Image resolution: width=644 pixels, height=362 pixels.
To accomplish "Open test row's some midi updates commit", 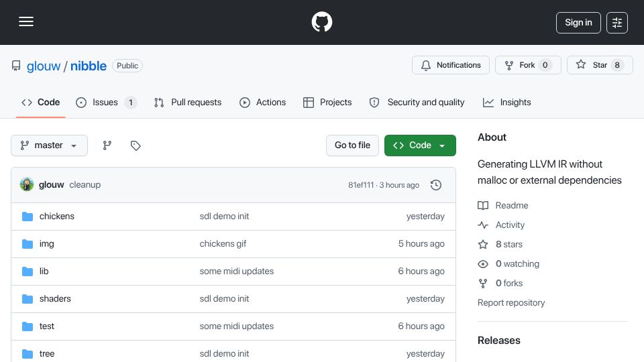I will (x=237, y=326).
